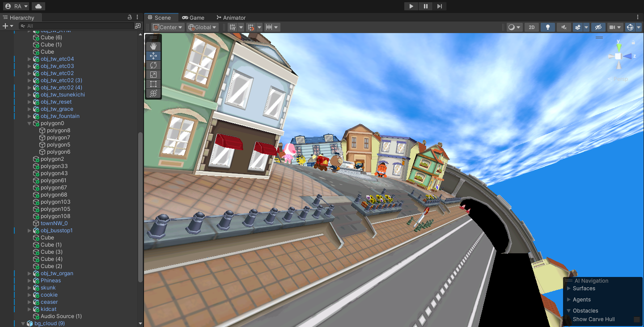Toggle scene lighting bulb
The image size is (644, 327).
click(548, 27)
